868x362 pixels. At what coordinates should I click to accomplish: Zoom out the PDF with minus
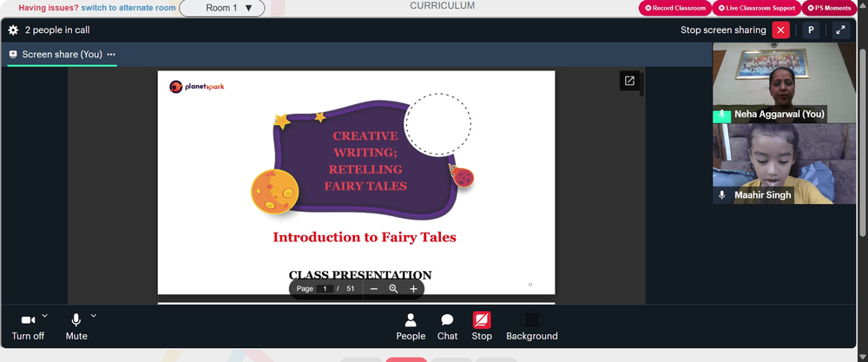pyautogui.click(x=373, y=289)
